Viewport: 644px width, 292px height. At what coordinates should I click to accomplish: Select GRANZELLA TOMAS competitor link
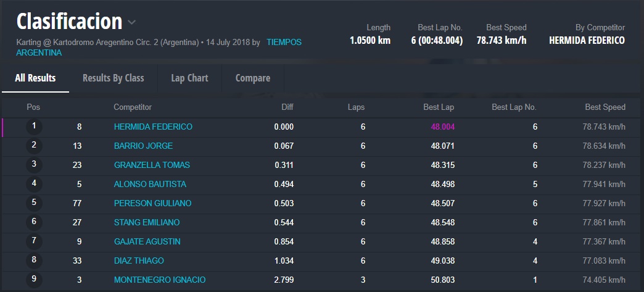pyautogui.click(x=152, y=165)
